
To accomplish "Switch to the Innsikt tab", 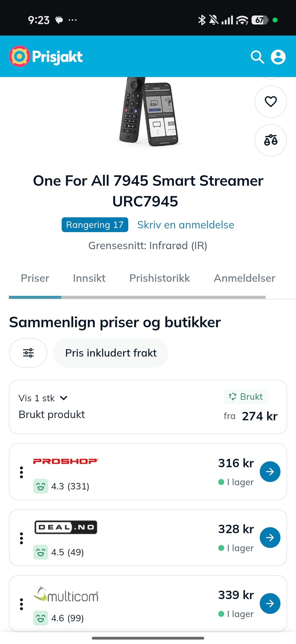I will tap(89, 278).
